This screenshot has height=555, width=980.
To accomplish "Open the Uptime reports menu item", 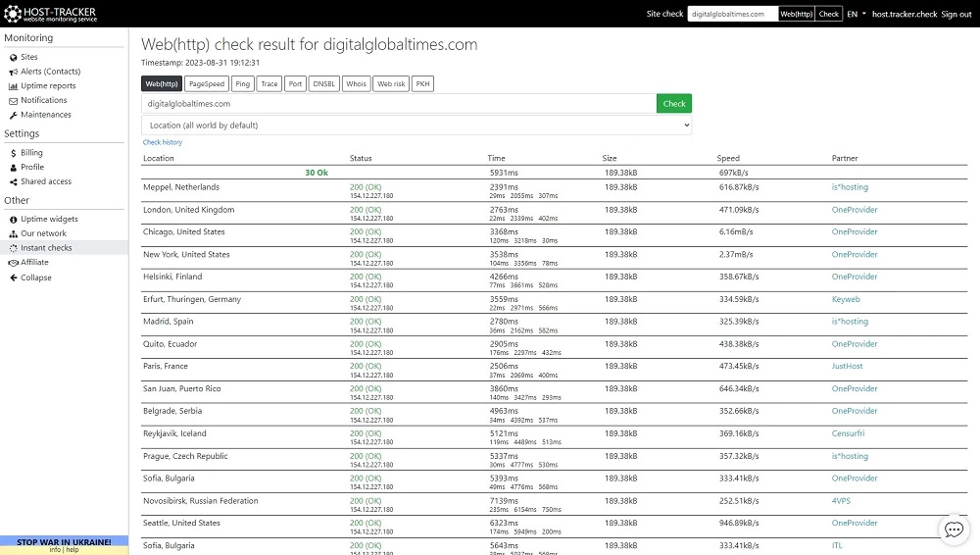I will [48, 86].
